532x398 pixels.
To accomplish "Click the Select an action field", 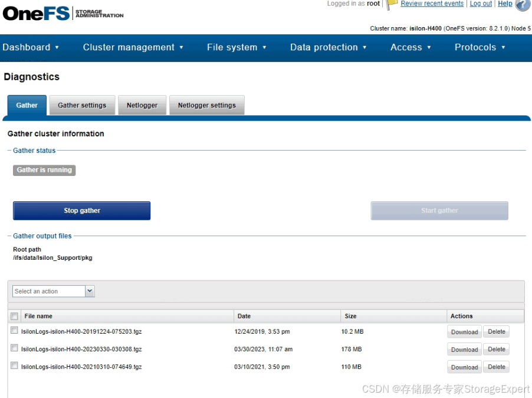I will click(49, 291).
